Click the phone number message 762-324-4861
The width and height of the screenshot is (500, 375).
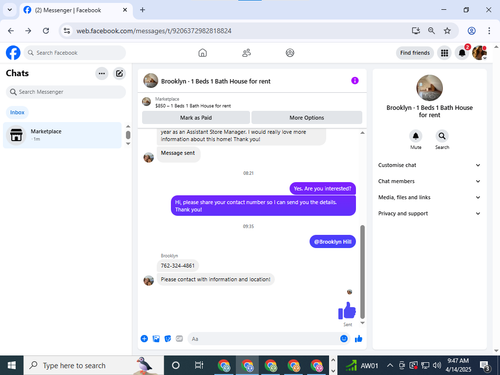[x=178, y=266]
